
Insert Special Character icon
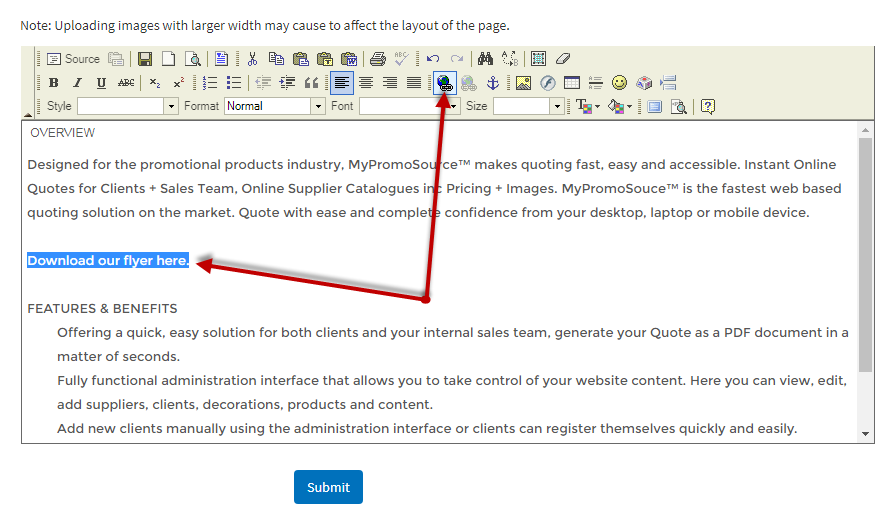pyautogui.click(x=644, y=83)
